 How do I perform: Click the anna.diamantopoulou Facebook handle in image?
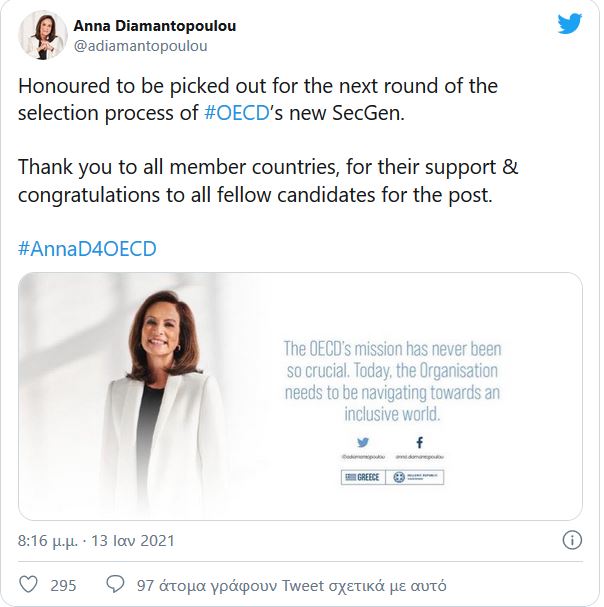pos(421,457)
